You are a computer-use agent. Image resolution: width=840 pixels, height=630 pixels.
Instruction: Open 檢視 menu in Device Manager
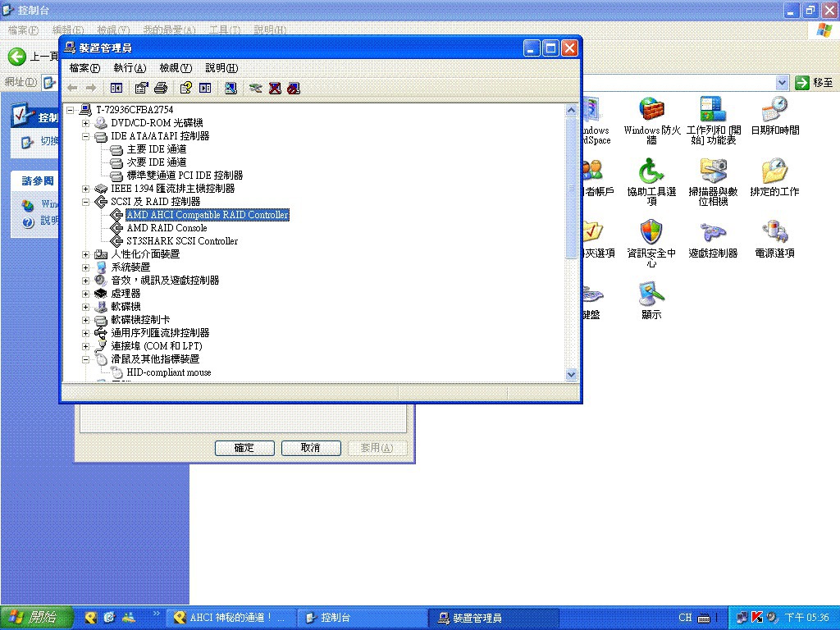tap(176, 68)
